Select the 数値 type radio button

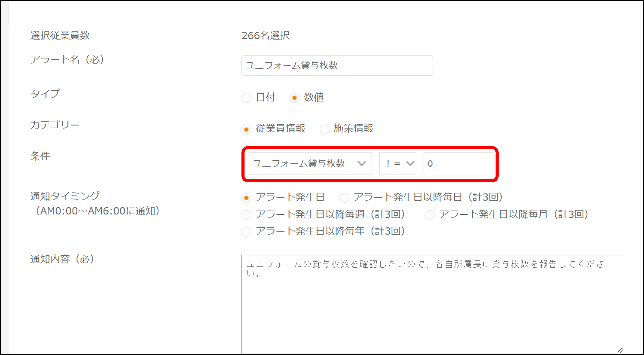point(294,98)
